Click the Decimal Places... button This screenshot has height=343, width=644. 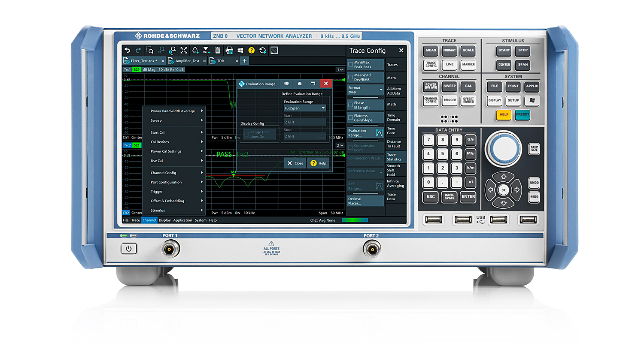pos(365,201)
